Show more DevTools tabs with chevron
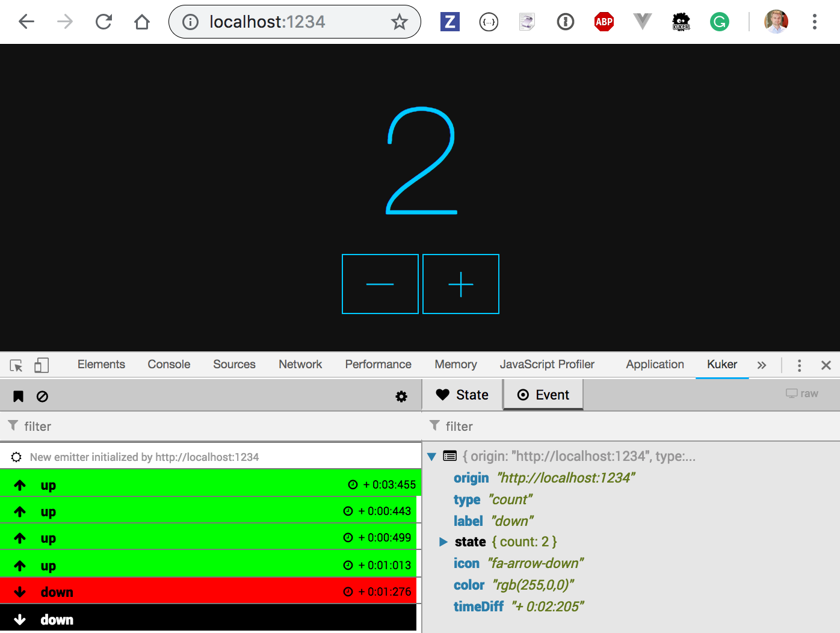This screenshot has height=633, width=840. coord(762,365)
